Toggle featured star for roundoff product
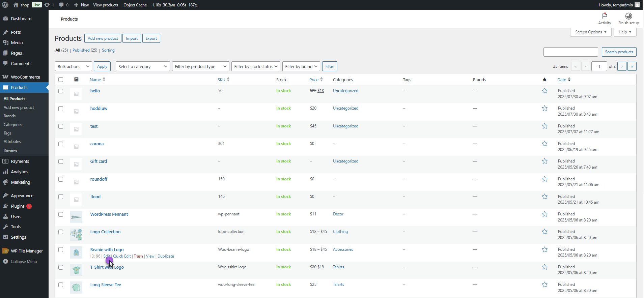The width and height of the screenshot is (644, 298). [x=544, y=179]
